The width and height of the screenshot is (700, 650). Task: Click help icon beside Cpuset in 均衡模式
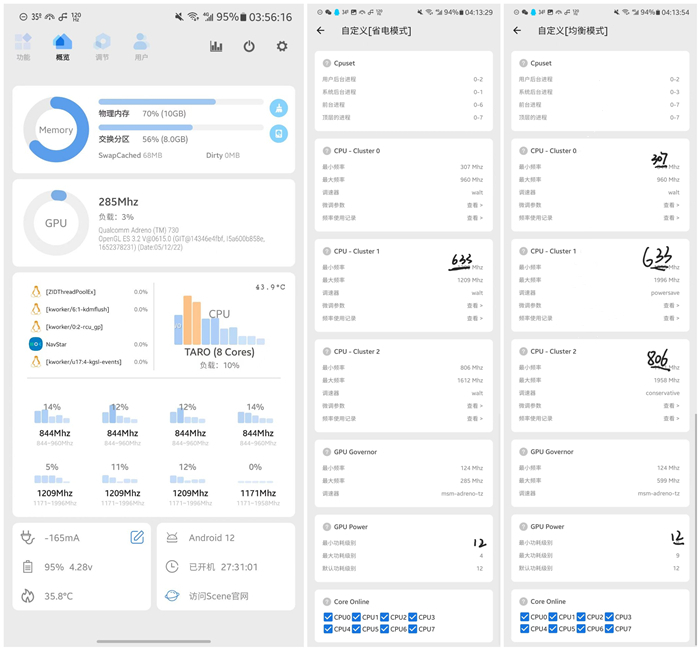click(x=523, y=63)
